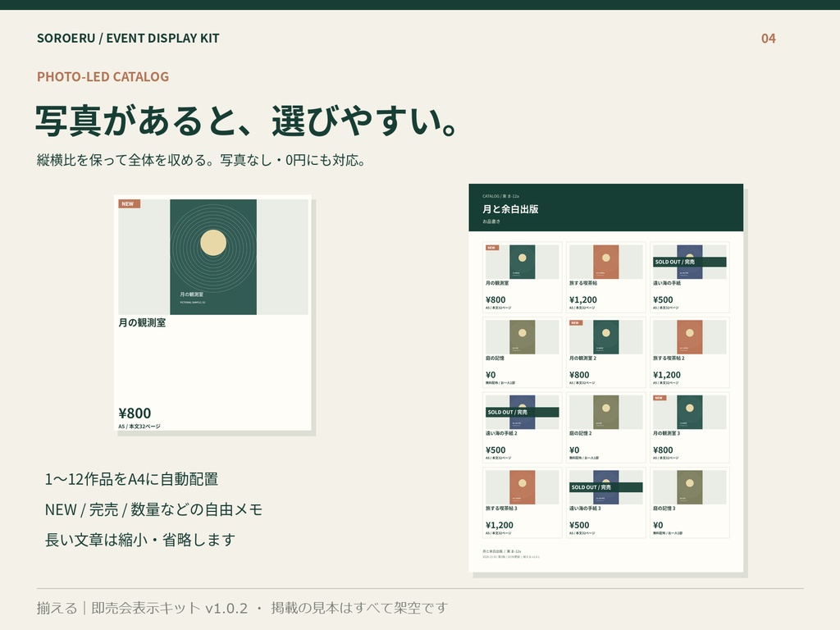Image resolution: width=840 pixels, height=630 pixels.
Task: Open the 庭の記憶 2 thumbnail
Action: coord(606,412)
